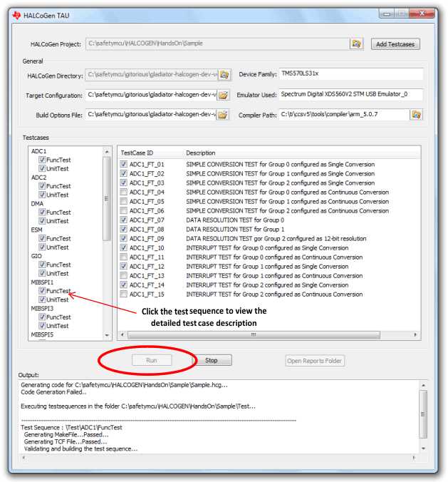Click the Emulator Used field

click(351, 94)
